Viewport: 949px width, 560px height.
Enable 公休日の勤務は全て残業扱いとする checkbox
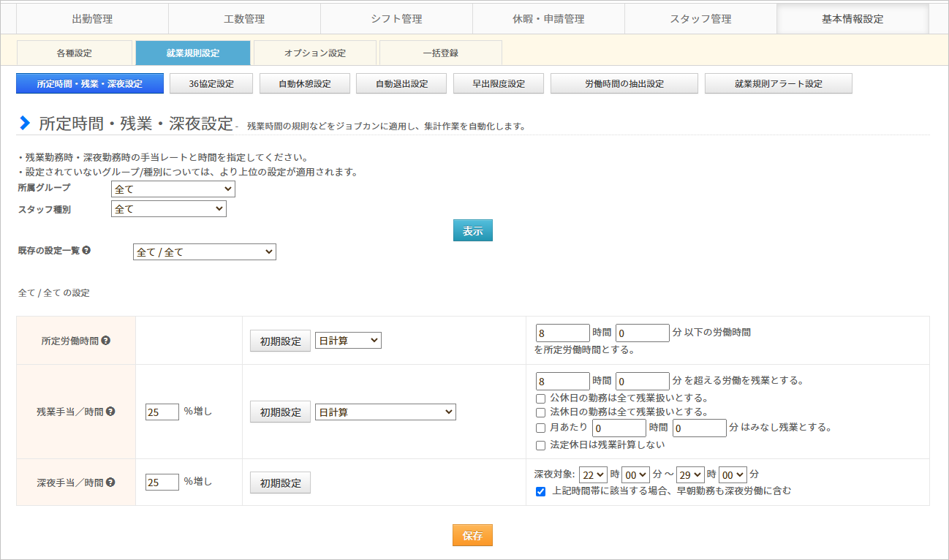click(541, 398)
